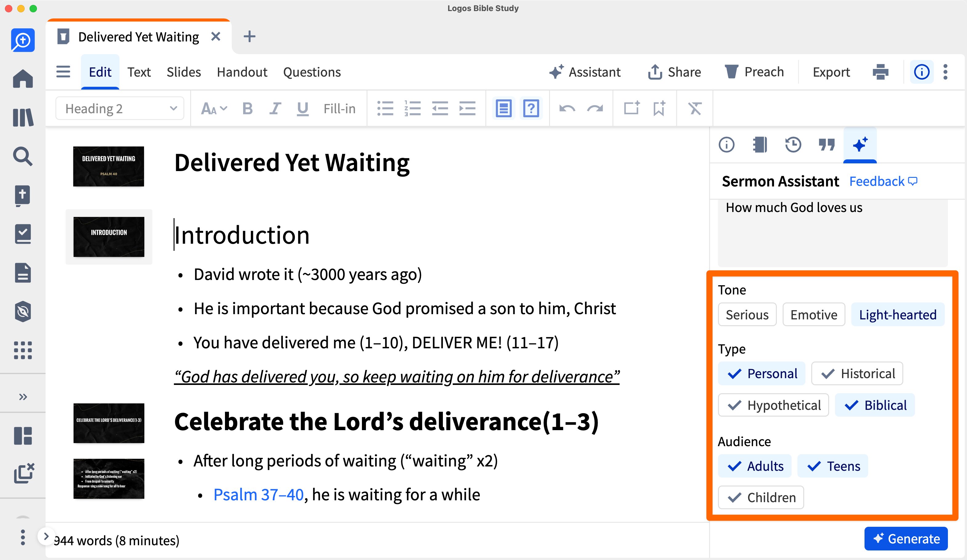Click the printer icon
The width and height of the screenshot is (967, 560).
click(x=880, y=72)
